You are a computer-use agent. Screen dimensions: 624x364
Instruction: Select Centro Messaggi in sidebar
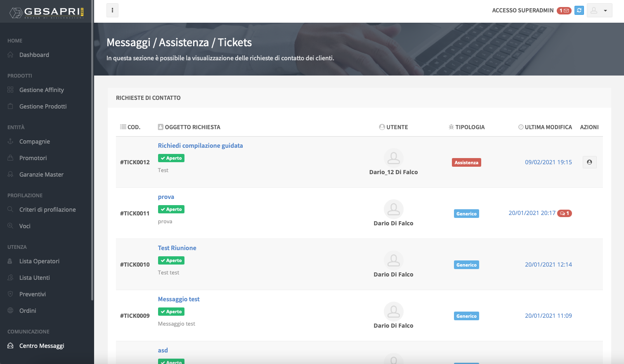point(41,346)
